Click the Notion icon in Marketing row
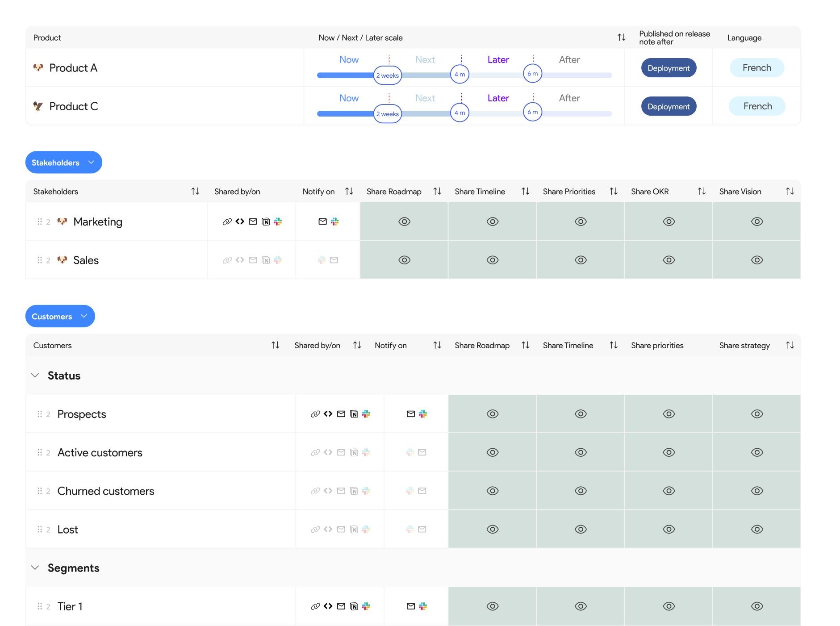 [266, 221]
